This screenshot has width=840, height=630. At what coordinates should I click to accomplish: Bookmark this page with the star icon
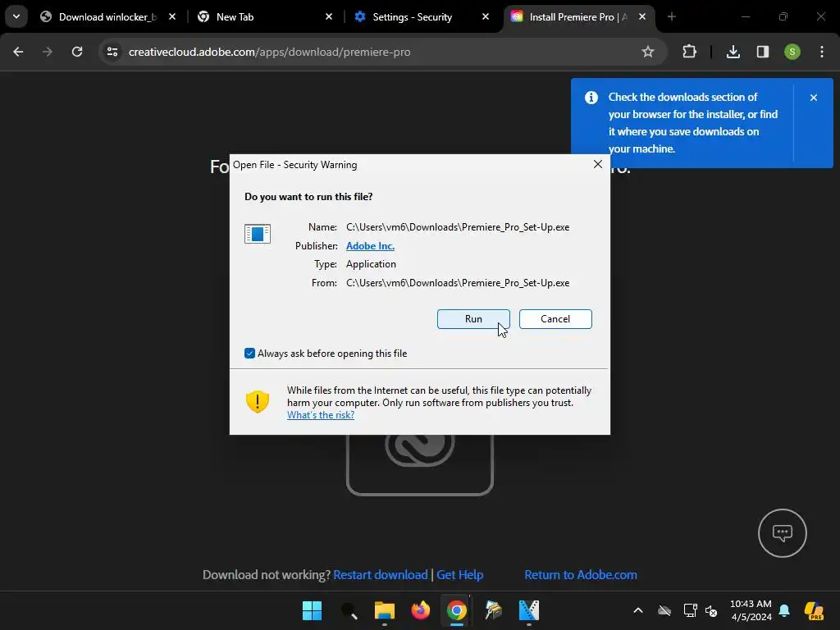tap(648, 52)
